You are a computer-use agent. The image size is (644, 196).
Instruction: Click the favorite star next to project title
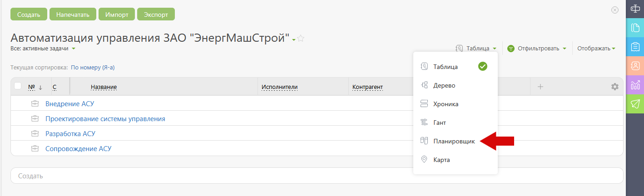click(301, 39)
